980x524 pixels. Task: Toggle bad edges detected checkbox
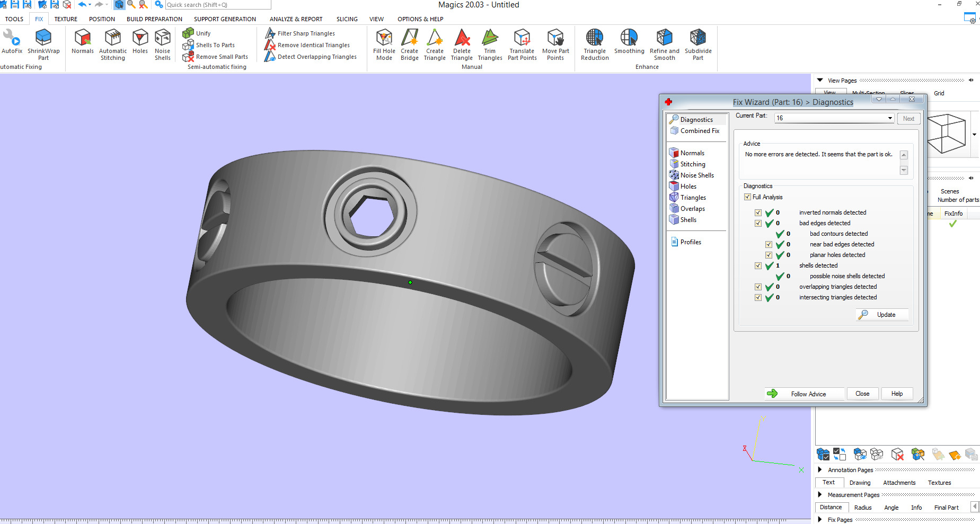click(x=758, y=223)
